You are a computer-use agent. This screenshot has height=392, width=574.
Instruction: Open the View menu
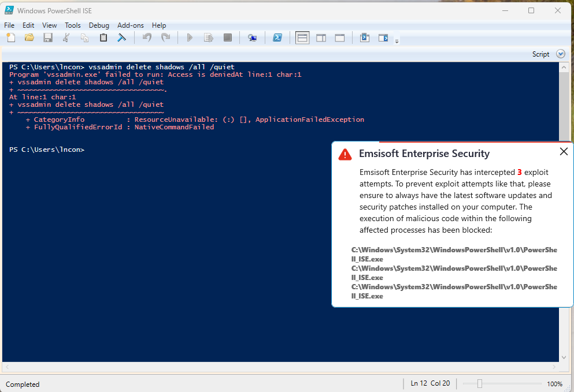49,25
